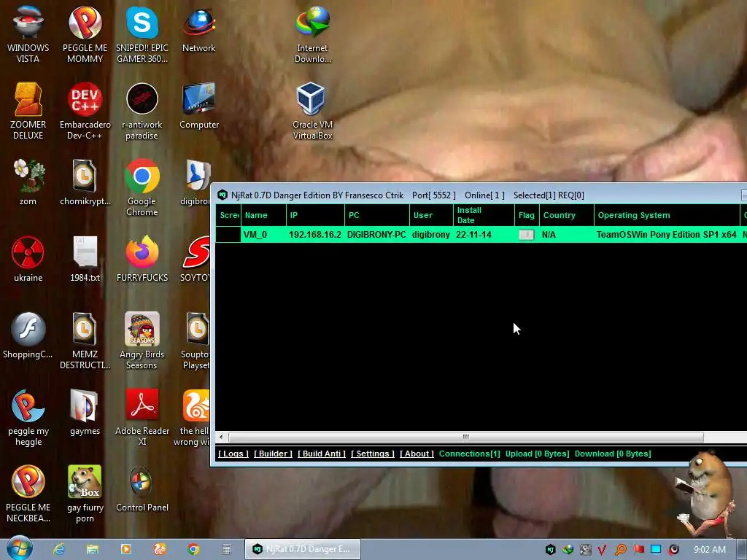Image resolution: width=747 pixels, height=560 pixels.
Task: Click Download [0 Bytes] status
Action: coord(613,454)
